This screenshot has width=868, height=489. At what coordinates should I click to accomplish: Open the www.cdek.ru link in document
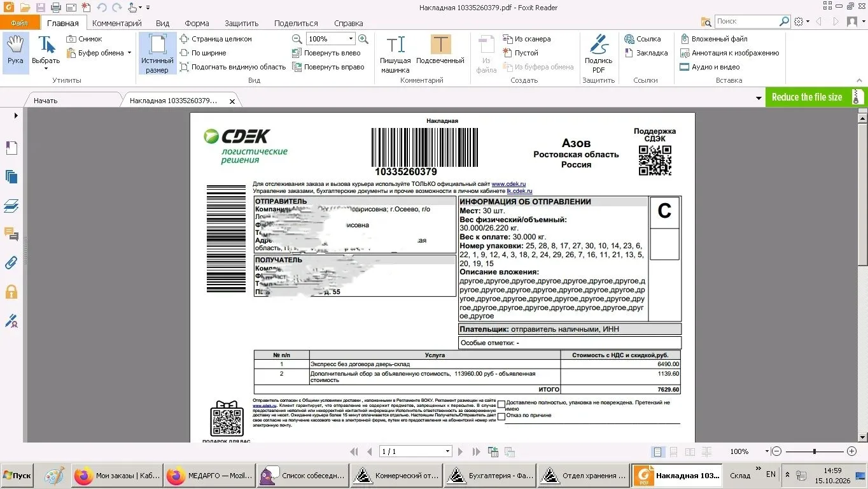click(x=508, y=184)
